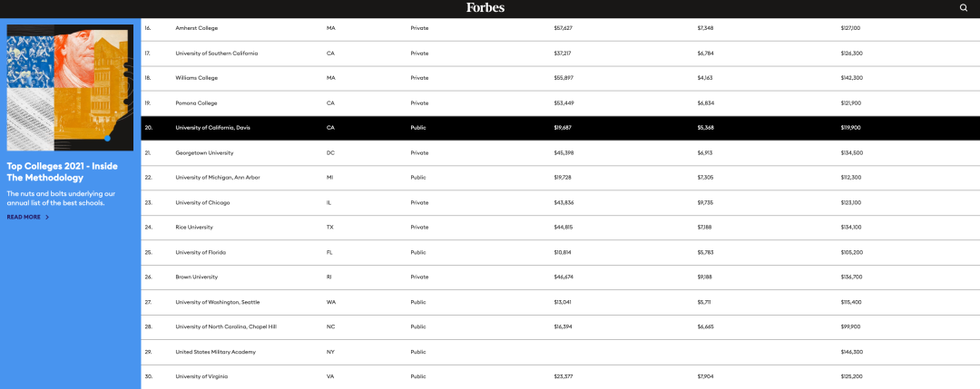This screenshot has height=389, width=980.
Task: Select the Amherst College row
Action: pyautogui.click(x=561, y=29)
